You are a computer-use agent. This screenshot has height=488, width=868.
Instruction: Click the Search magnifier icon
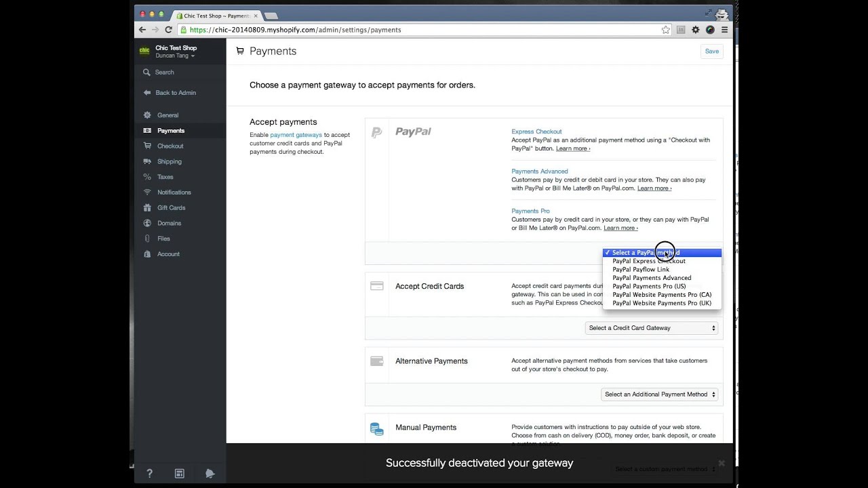pyautogui.click(x=146, y=72)
